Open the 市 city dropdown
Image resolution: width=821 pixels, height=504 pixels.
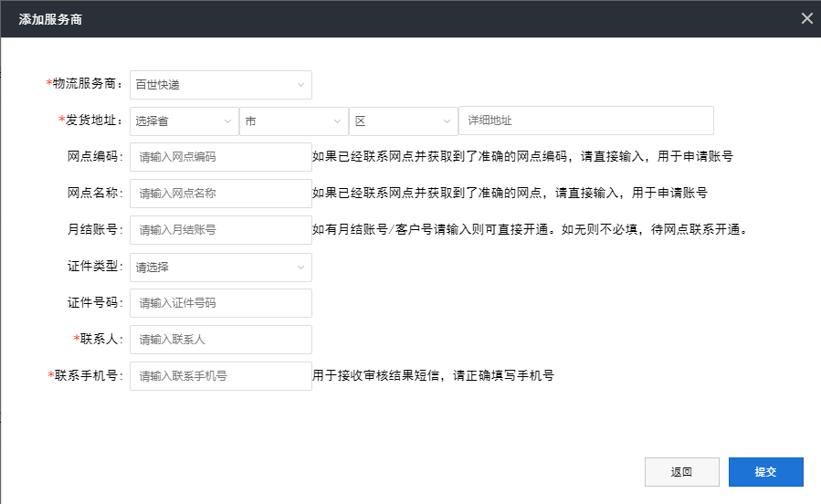(293, 121)
